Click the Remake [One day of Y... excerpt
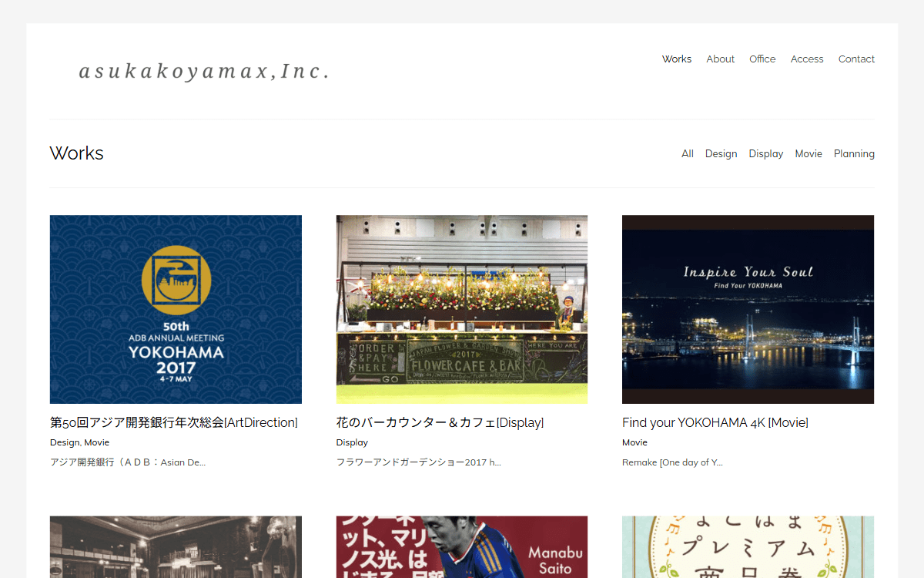This screenshot has height=578, width=924. tap(672, 462)
